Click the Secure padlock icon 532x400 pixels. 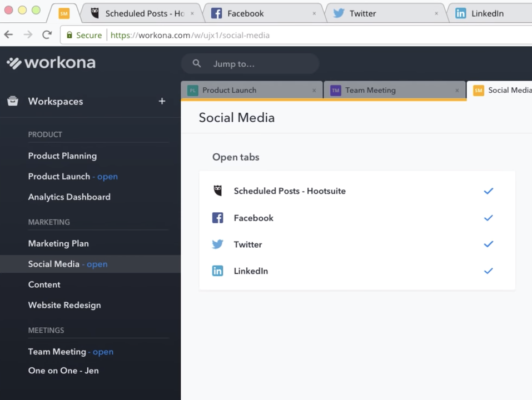pyautogui.click(x=69, y=35)
